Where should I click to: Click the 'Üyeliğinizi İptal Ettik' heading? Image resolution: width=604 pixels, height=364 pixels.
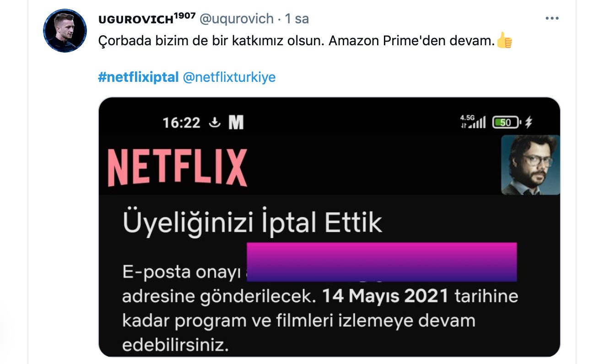click(252, 223)
